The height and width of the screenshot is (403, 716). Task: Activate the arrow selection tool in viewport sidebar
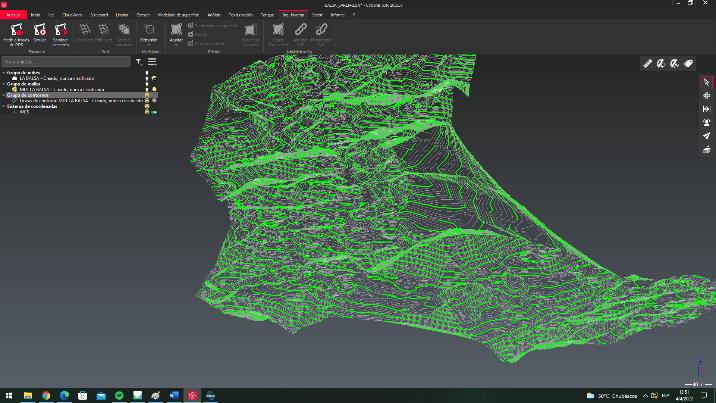(x=707, y=82)
